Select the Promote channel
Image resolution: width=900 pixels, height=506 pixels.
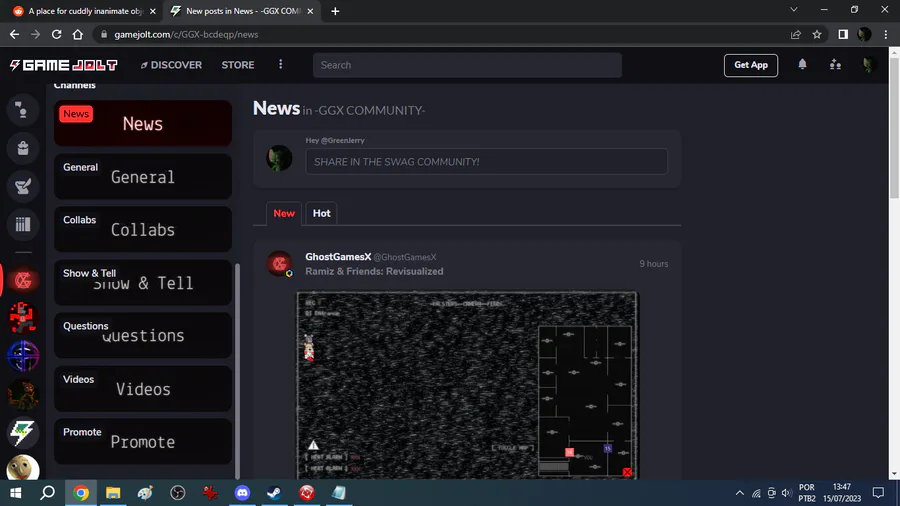click(x=143, y=441)
